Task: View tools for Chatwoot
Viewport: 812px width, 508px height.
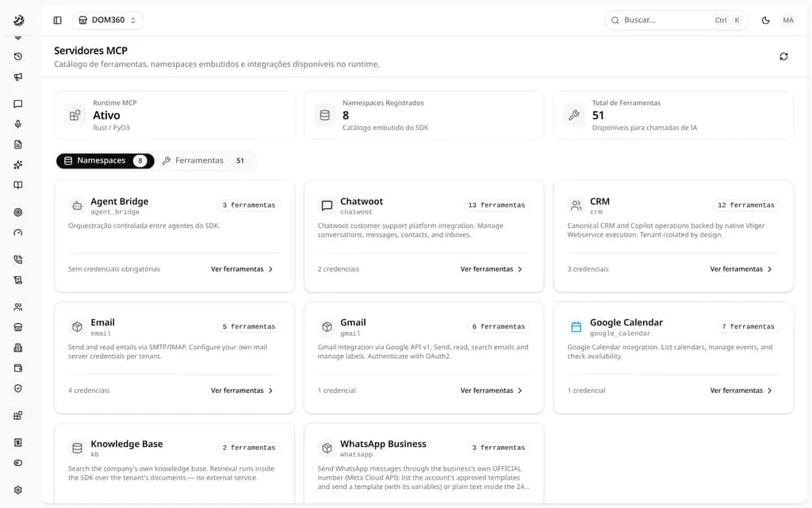Action: coord(492,269)
